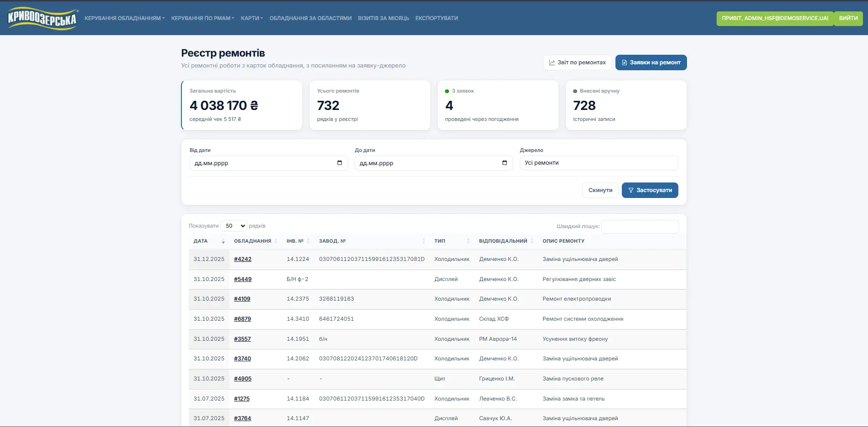Open Обладнання за областями page
Image resolution: width=868 pixels, height=427 pixels.
click(x=310, y=18)
